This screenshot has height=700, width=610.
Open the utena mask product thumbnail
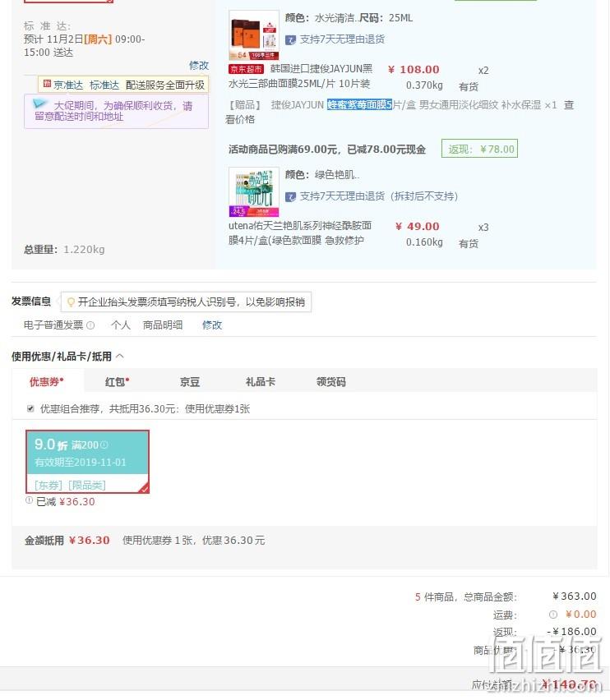click(254, 192)
